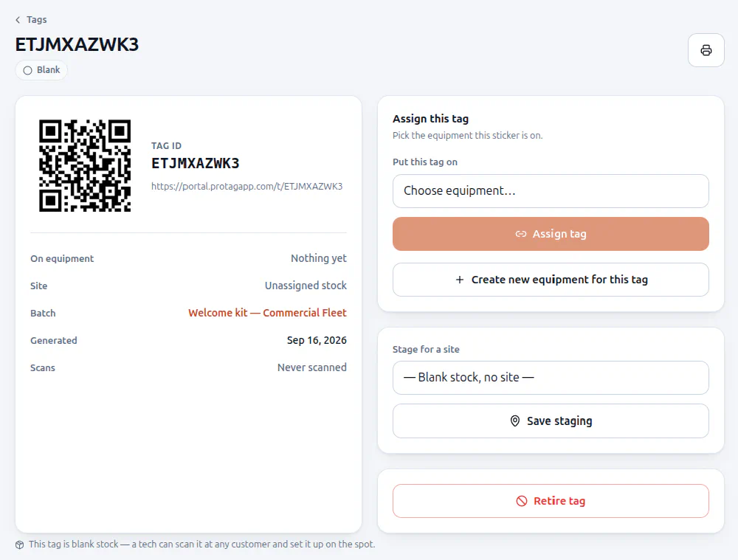This screenshot has width=738, height=560.
Task: Click the Never scanned value
Action: point(311,367)
